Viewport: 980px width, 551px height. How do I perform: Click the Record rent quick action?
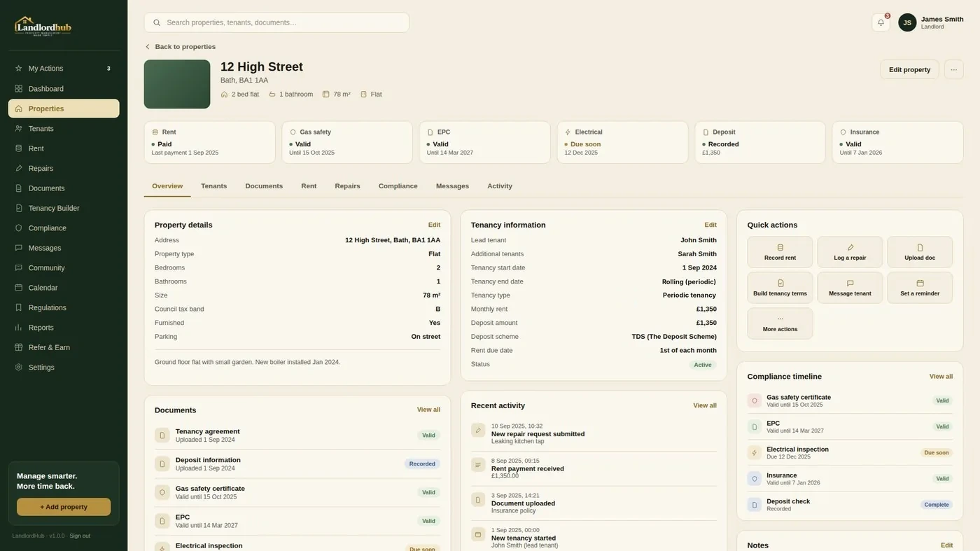[x=780, y=252]
